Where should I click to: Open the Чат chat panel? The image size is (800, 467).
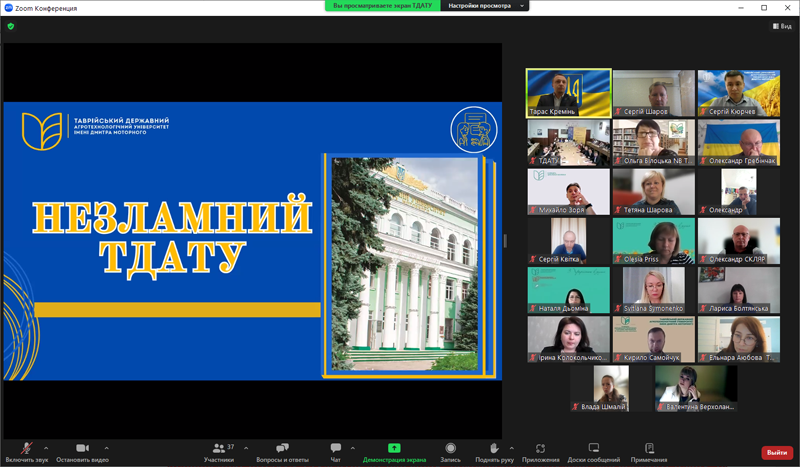[335, 452]
